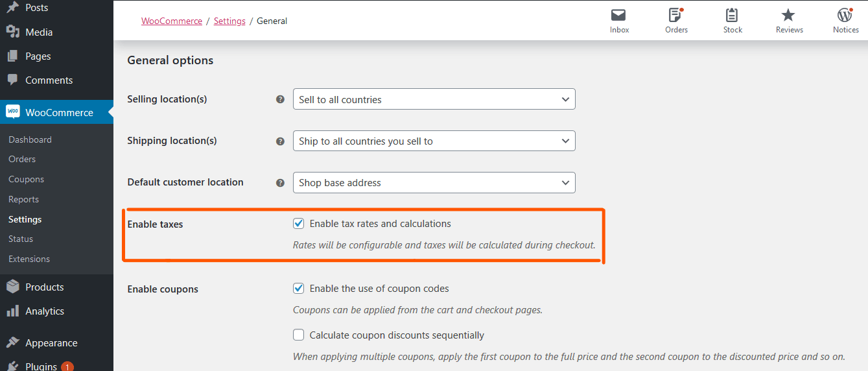Open Plugins menu with update badge
This screenshot has width=868, height=371.
tap(41, 366)
